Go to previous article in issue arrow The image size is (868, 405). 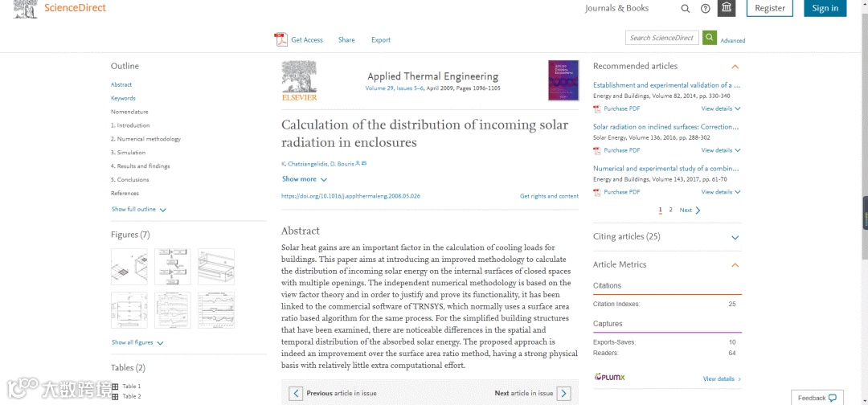(x=296, y=393)
